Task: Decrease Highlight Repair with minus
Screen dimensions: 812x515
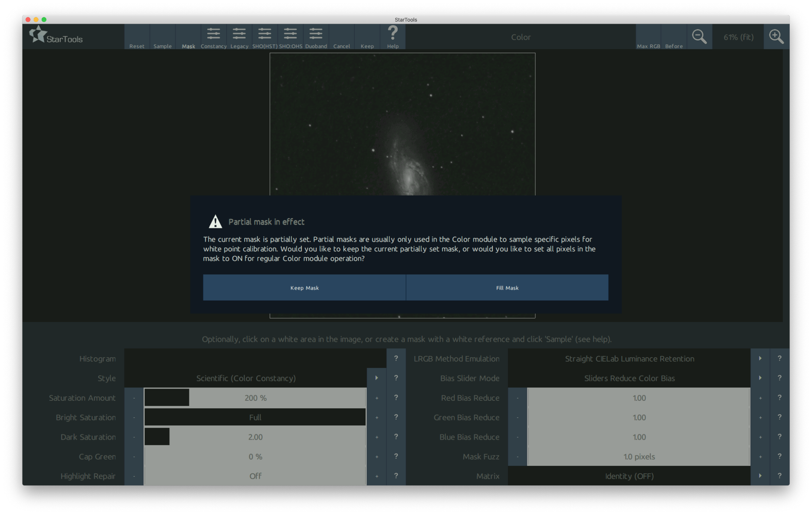Action: coord(134,476)
